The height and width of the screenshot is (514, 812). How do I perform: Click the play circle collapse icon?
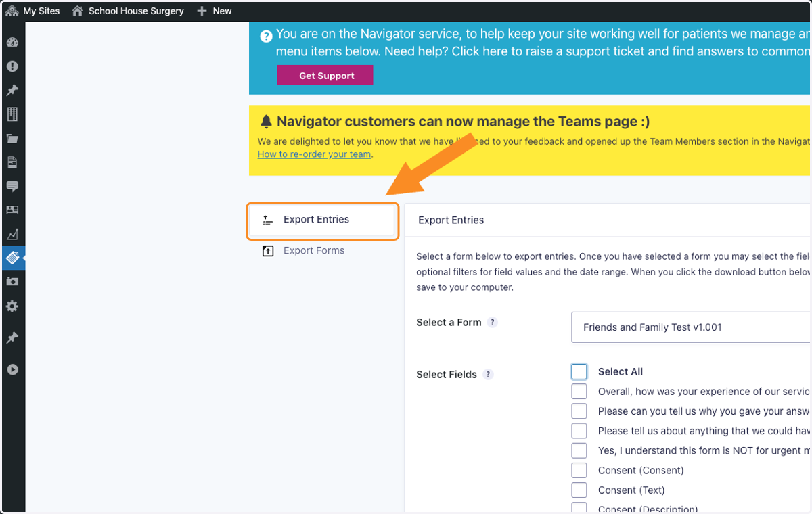tap(12, 370)
